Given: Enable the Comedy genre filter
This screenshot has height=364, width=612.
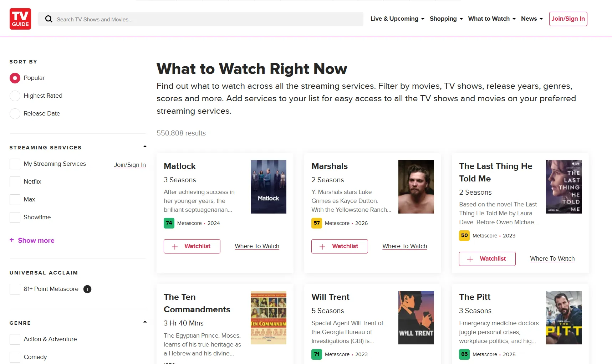Looking at the screenshot, I should (15, 357).
